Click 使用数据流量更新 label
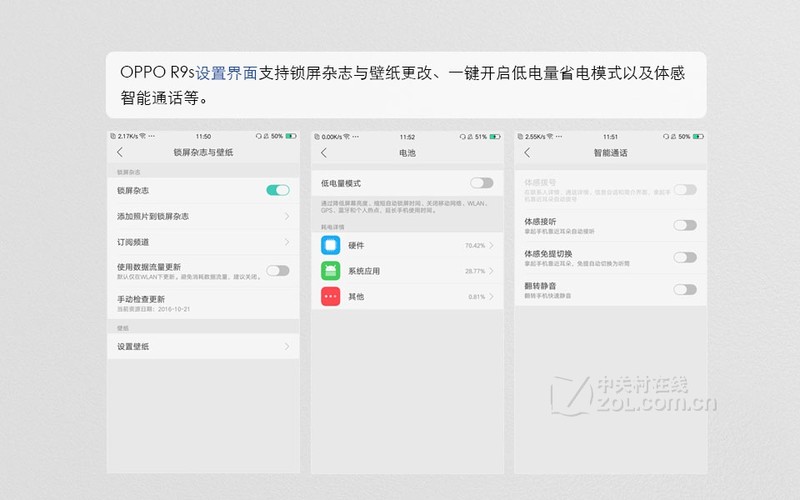This screenshot has height=500, width=800. tap(149, 267)
